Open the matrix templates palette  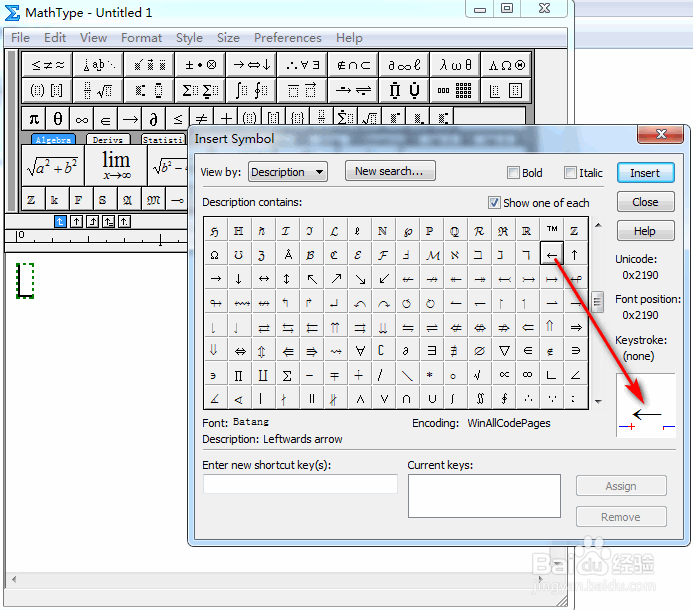tap(455, 91)
